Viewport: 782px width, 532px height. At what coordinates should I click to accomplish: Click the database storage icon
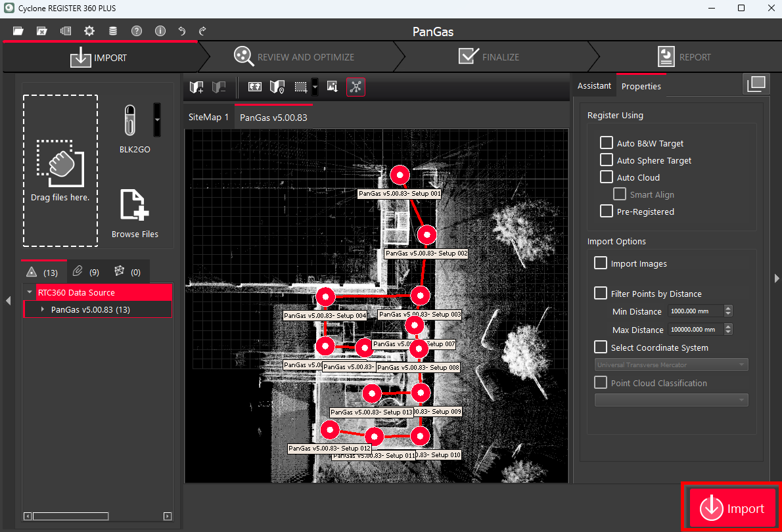[x=113, y=31]
